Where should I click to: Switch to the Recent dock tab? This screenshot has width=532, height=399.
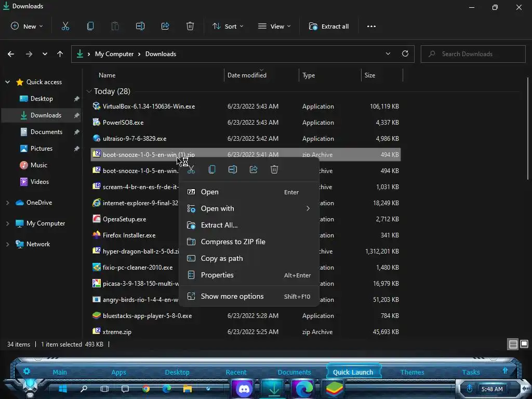coord(236,372)
